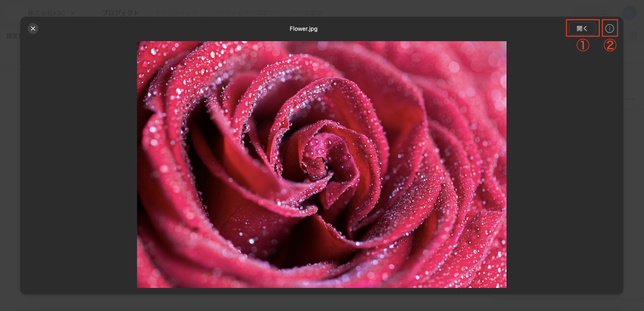Switch to the ファイルリンク tab
This screenshot has width=644, height=311.
pyautogui.click(x=176, y=13)
